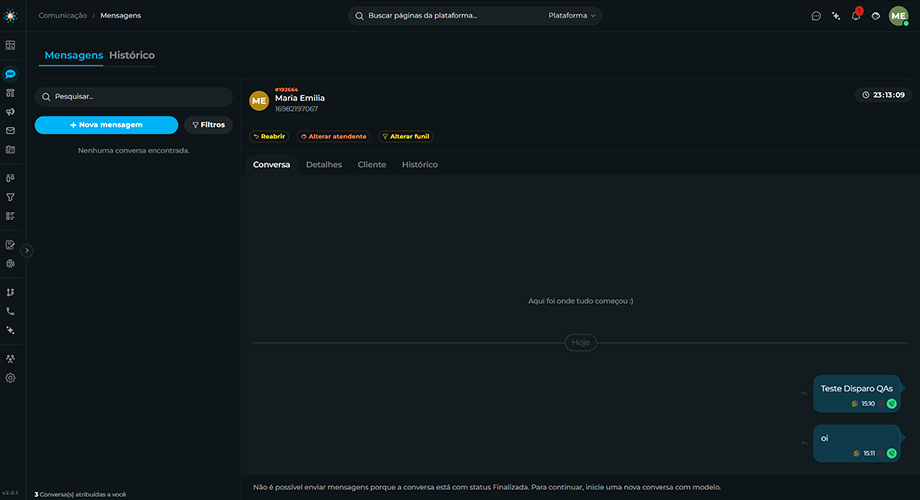Open the edit note icon in sidebar
Viewport: 920px width, 500px height.
pyautogui.click(x=11, y=245)
